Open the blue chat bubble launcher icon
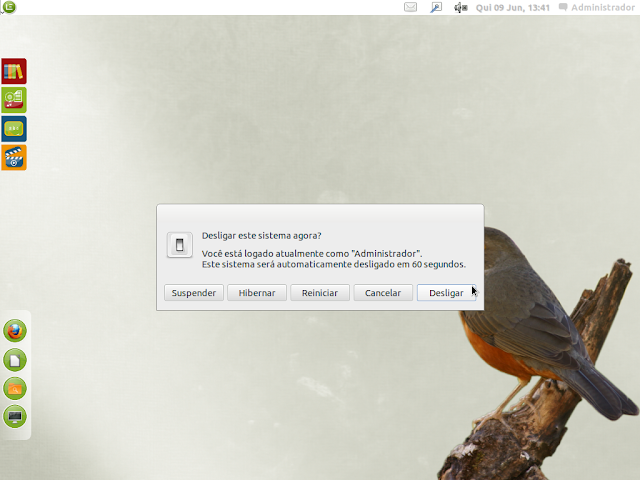 click(14, 129)
